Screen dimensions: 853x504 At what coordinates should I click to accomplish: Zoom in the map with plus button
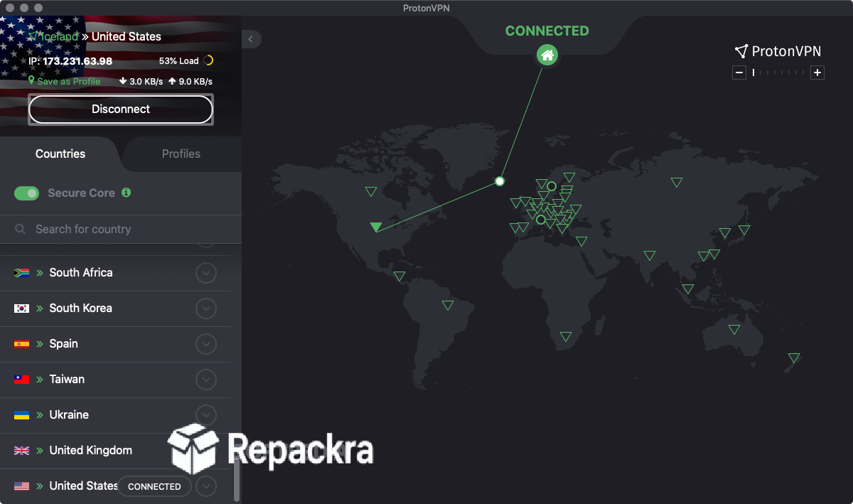coord(817,73)
